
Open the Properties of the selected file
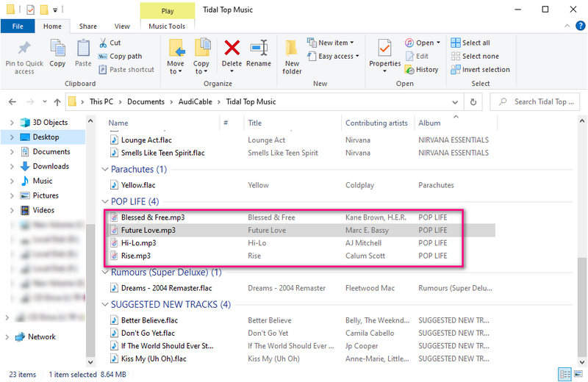[384, 57]
